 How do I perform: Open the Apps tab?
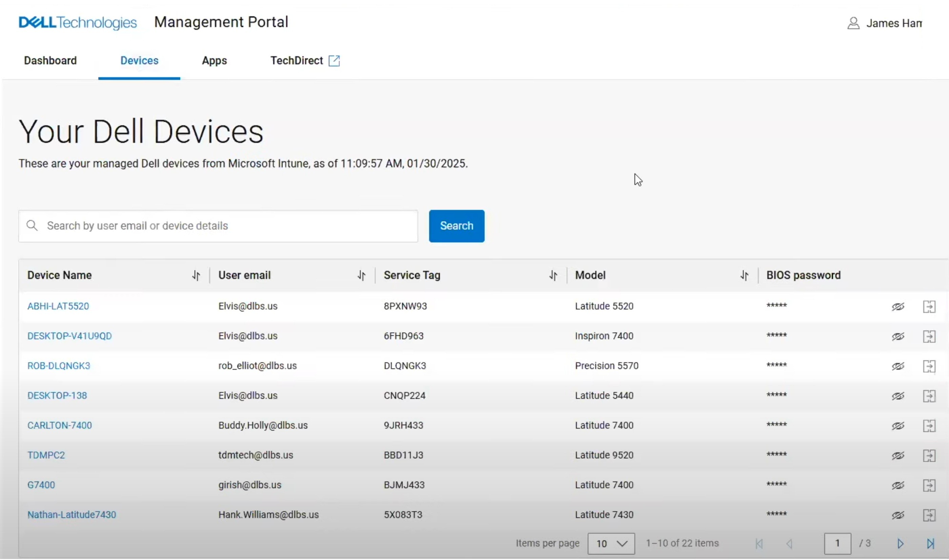click(x=214, y=60)
